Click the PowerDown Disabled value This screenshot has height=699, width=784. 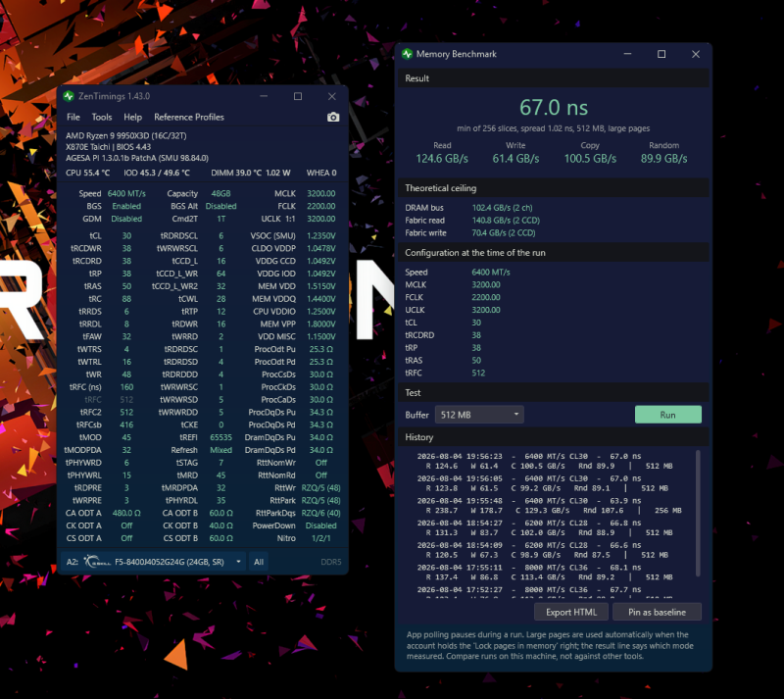[x=321, y=525]
